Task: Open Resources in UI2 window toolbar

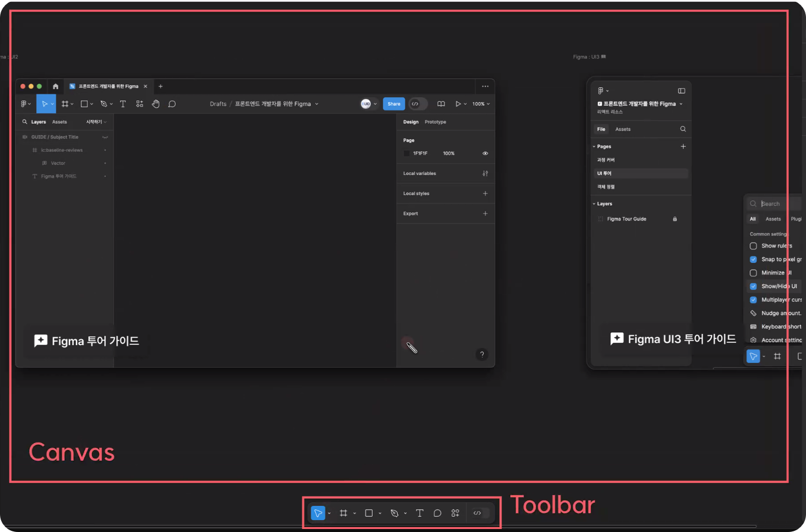Action: (139, 104)
